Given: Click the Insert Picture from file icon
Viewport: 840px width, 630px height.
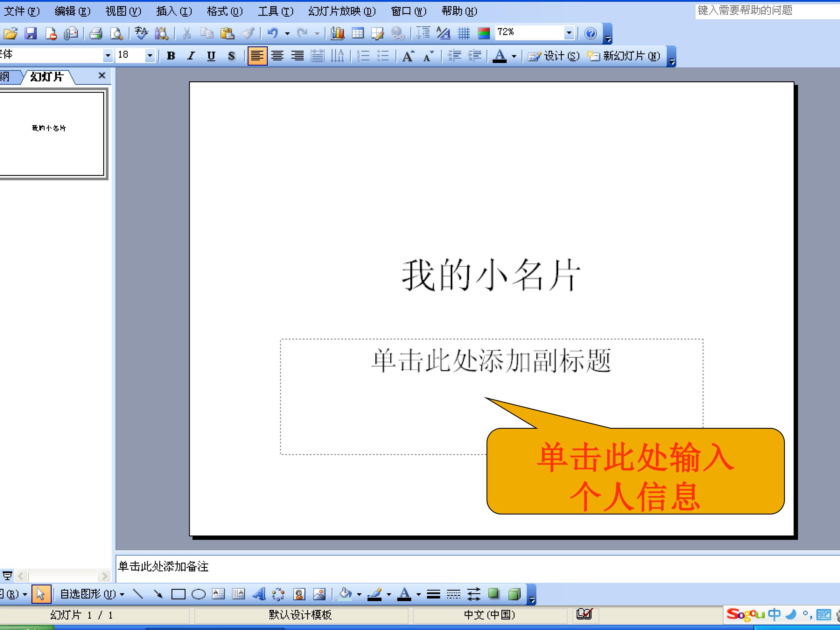Looking at the screenshot, I should [319, 594].
